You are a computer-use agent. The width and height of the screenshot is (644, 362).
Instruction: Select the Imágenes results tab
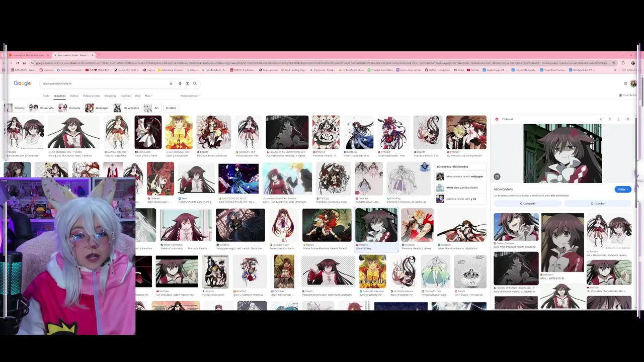click(x=59, y=96)
